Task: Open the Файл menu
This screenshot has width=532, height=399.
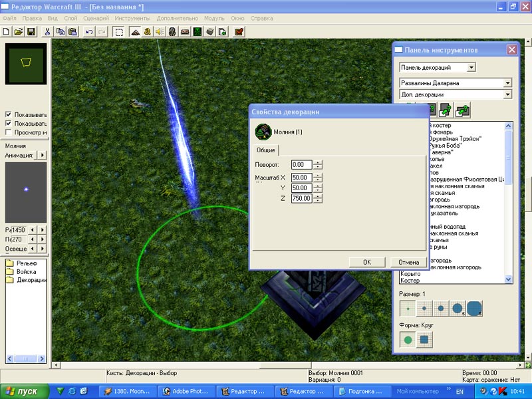Action: (x=9, y=19)
